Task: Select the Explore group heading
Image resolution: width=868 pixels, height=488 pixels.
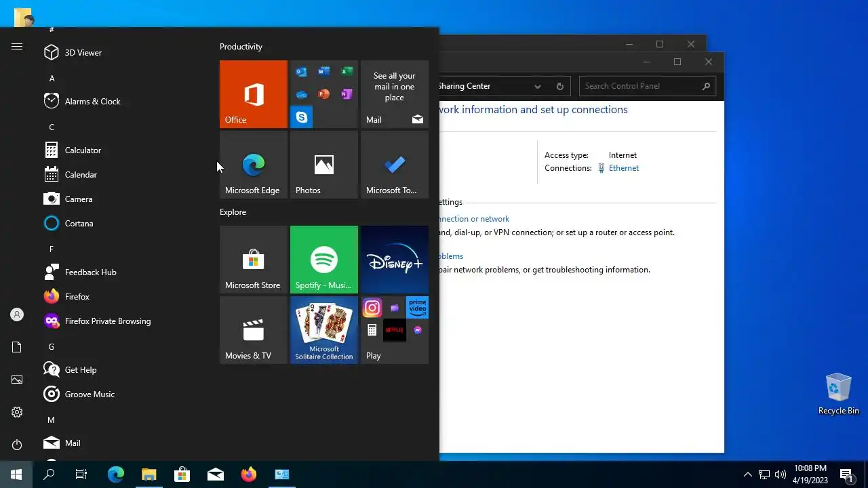Action: click(233, 212)
